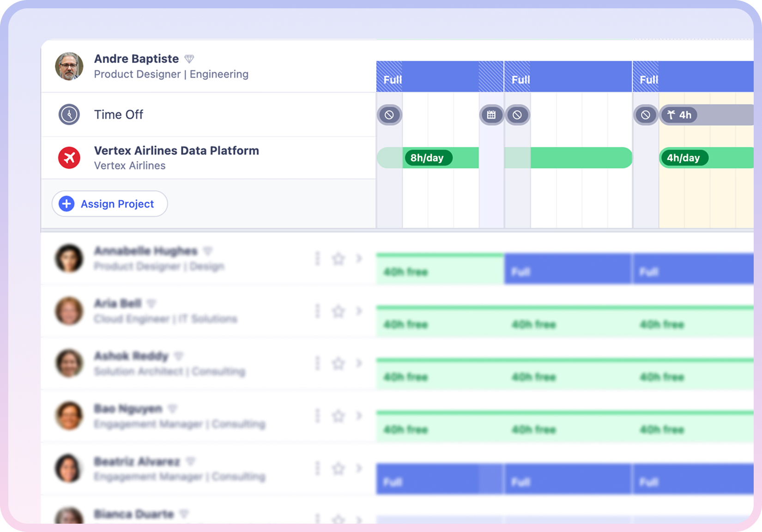Click Annabelle Hughes's 40h free week cell
This screenshot has width=762, height=532.
(x=440, y=269)
